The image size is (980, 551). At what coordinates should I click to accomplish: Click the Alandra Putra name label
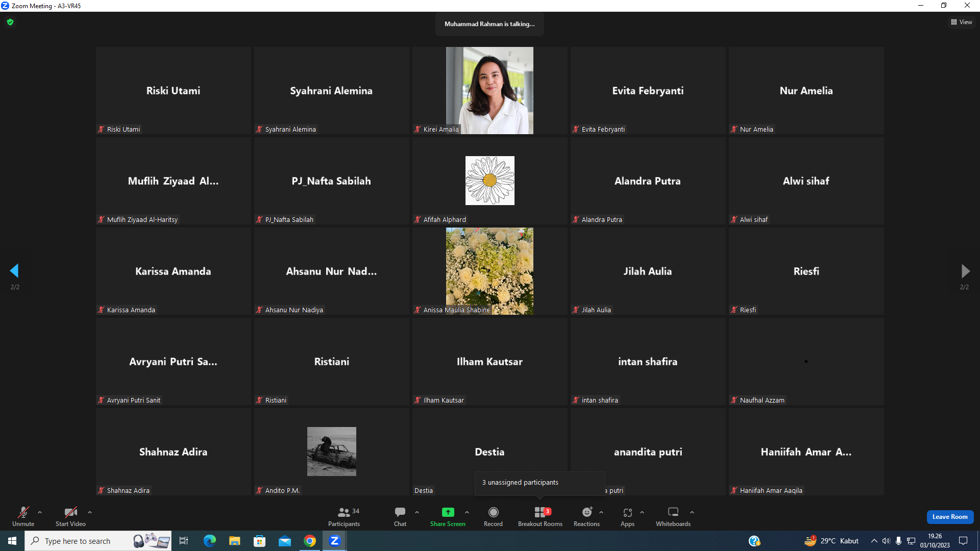pos(602,220)
